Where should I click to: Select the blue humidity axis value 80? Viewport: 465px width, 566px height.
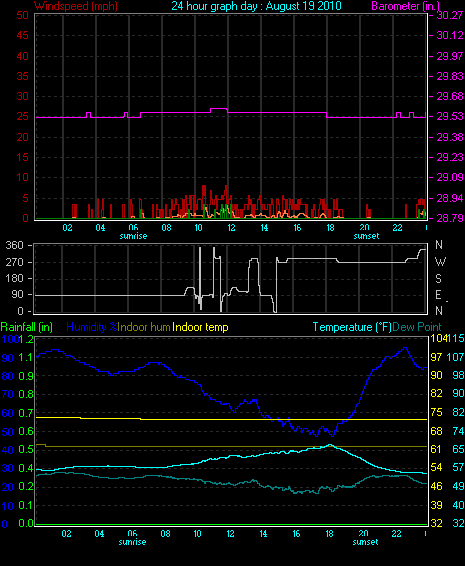[8, 376]
